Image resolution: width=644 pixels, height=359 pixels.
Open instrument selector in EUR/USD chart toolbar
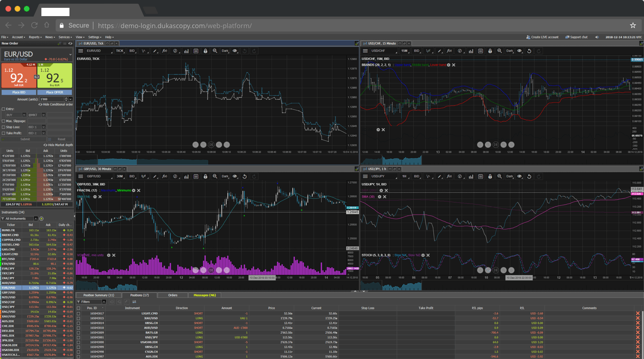[x=99, y=51]
